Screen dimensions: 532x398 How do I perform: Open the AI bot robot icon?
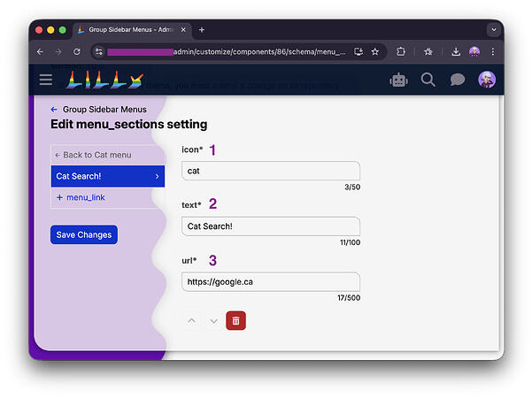pos(398,80)
